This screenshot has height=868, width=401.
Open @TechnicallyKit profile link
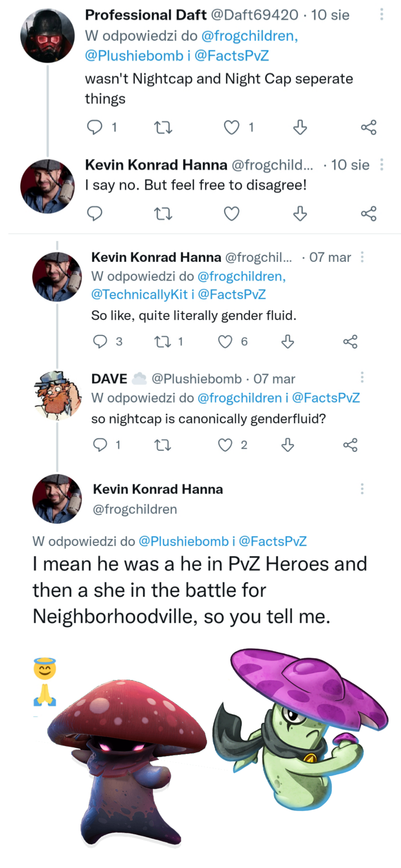coord(139,295)
